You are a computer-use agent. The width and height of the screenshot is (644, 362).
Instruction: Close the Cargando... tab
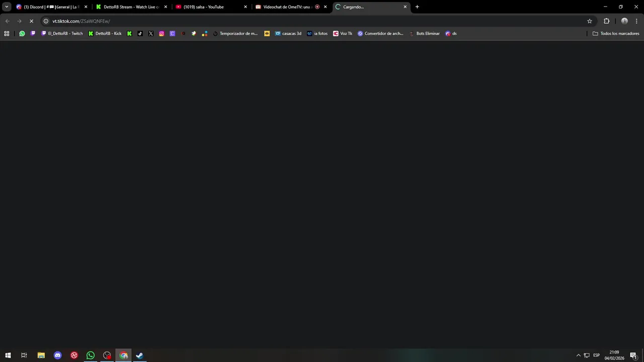[x=405, y=7]
